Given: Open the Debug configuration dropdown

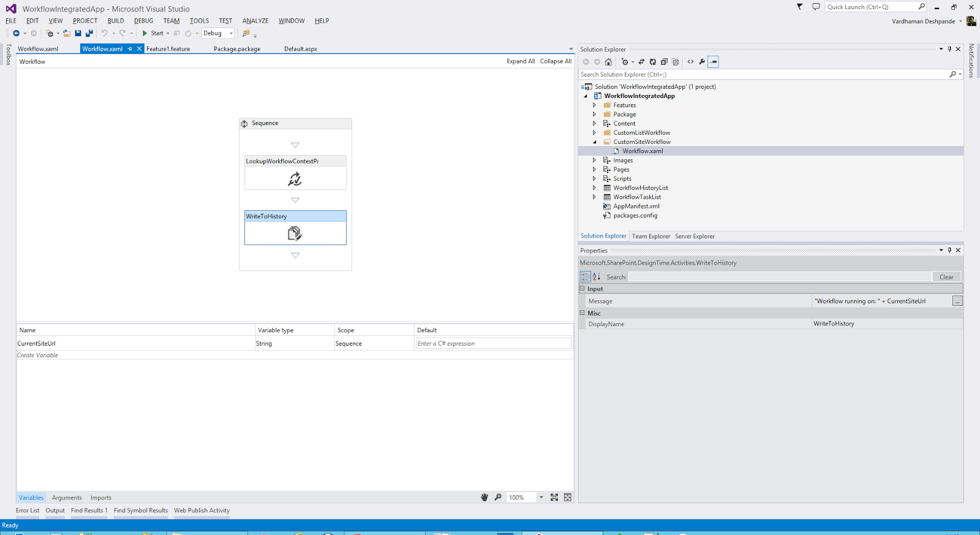Looking at the screenshot, I should 231,34.
